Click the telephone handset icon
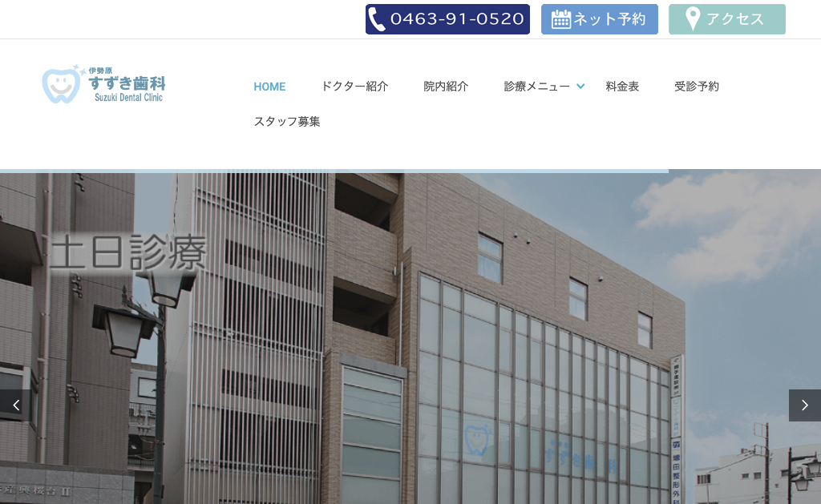The image size is (821, 504). pos(377,19)
